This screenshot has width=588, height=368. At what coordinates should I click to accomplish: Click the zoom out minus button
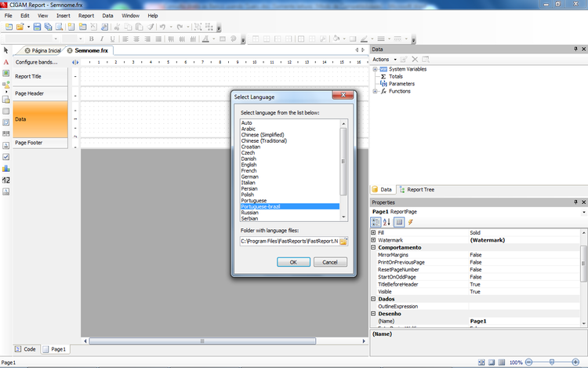pyautogui.click(x=528, y=362)
